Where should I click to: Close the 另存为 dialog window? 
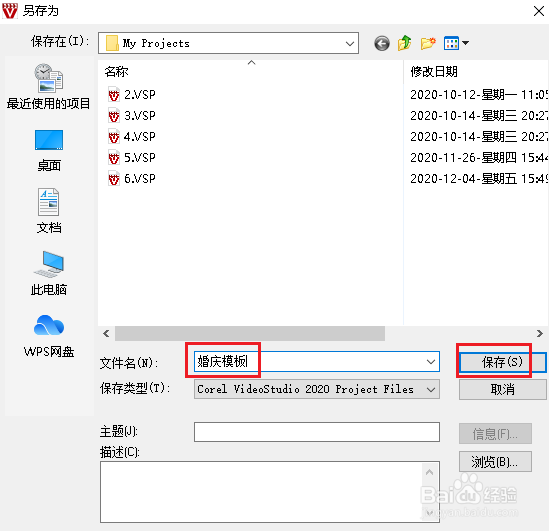click(538, 11)
